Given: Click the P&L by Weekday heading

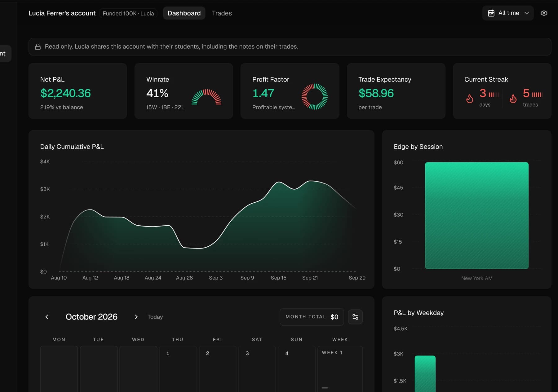Looking at the screenshot, I should click(x=418, y=313).
